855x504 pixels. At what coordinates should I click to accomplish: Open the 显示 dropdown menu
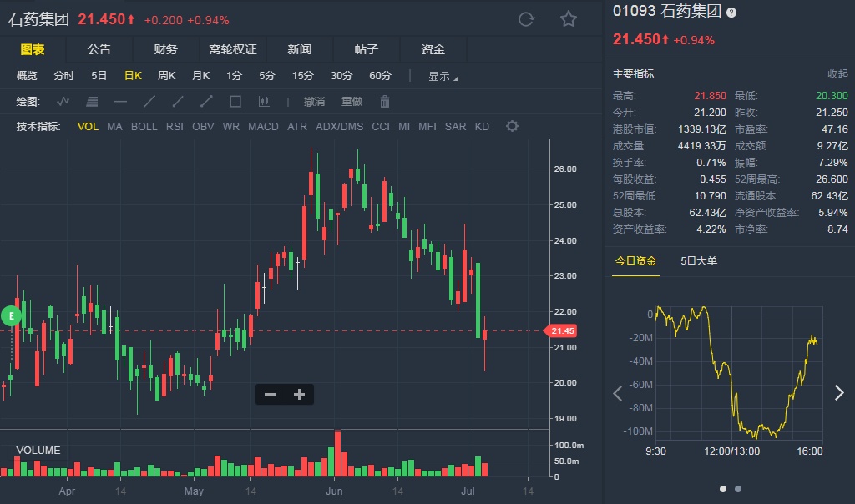pyautogui.click(x=443, y=76)
